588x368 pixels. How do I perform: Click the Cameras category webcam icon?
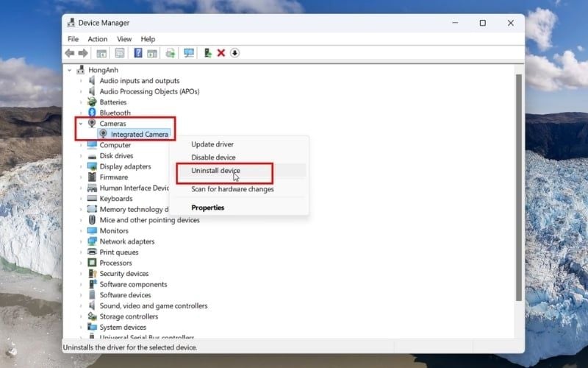click(x=92, y=123)
